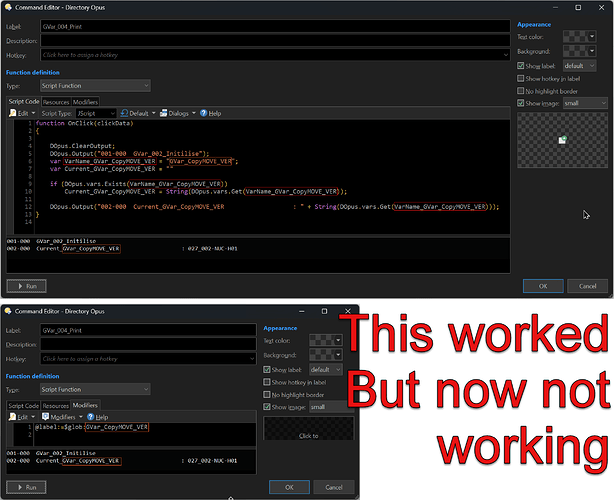
Task: Click the Default icon in the upper script toolbar
Action: point(138,113)
